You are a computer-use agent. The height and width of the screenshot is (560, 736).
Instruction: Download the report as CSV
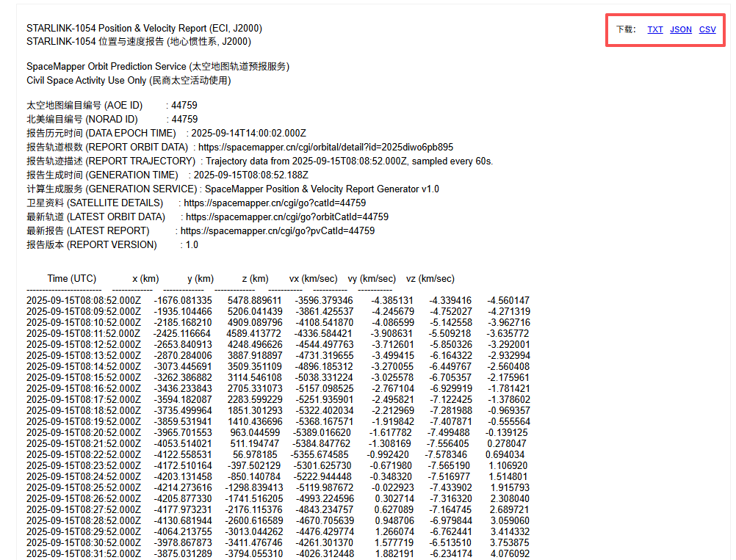[x=707, y=29]
